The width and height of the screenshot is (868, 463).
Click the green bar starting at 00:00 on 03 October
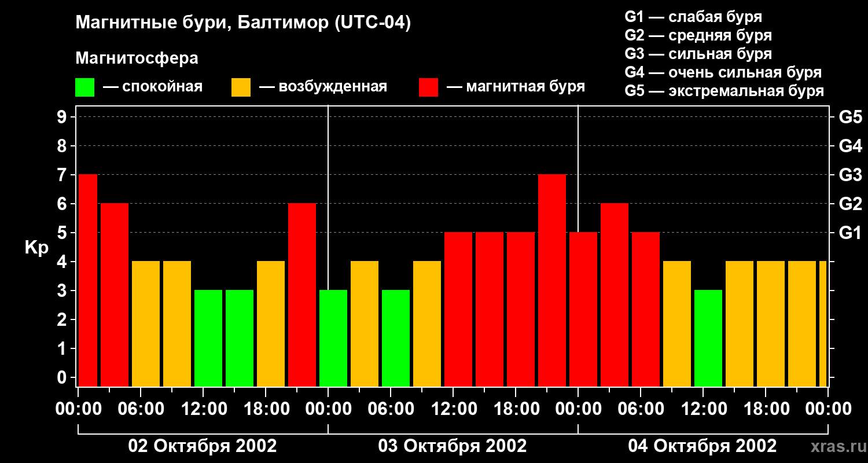pos(333,338)
